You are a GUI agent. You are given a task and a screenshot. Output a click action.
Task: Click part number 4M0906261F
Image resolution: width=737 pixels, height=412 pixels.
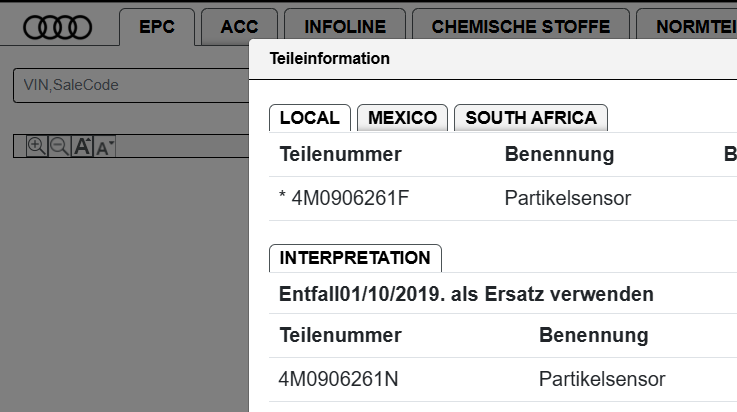(x=350, y=198)
